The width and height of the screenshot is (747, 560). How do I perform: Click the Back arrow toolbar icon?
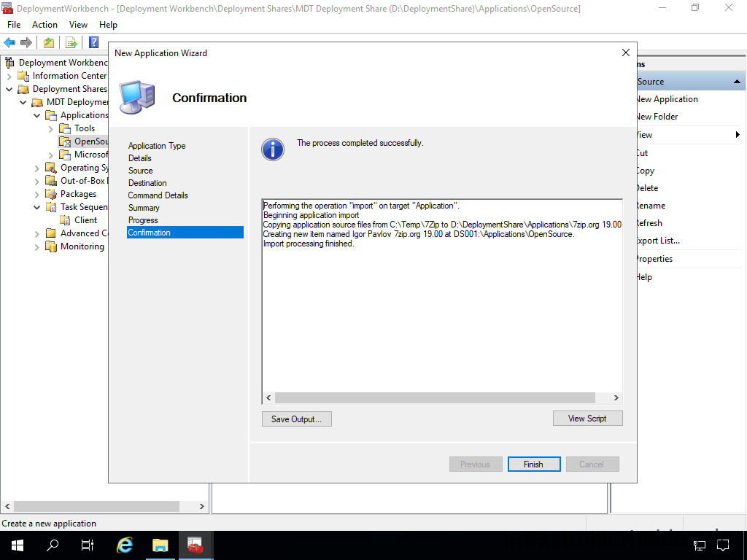9,42
